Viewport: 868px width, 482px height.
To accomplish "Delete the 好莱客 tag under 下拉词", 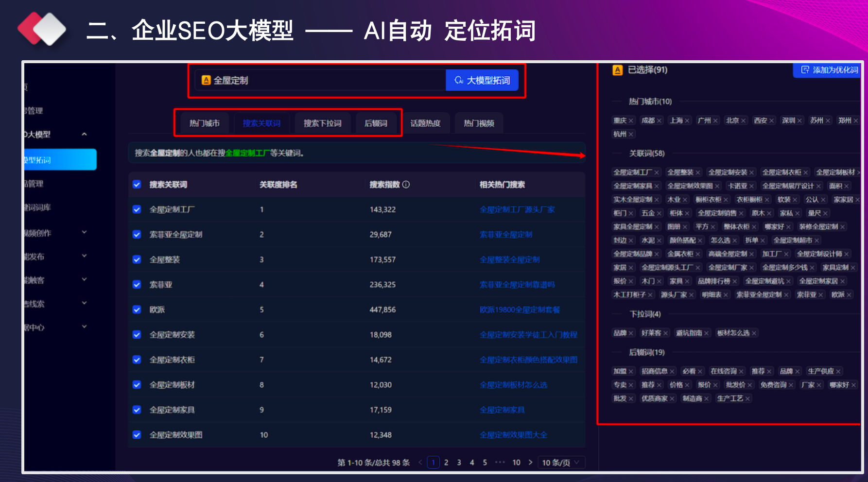I will coord(666,333).
